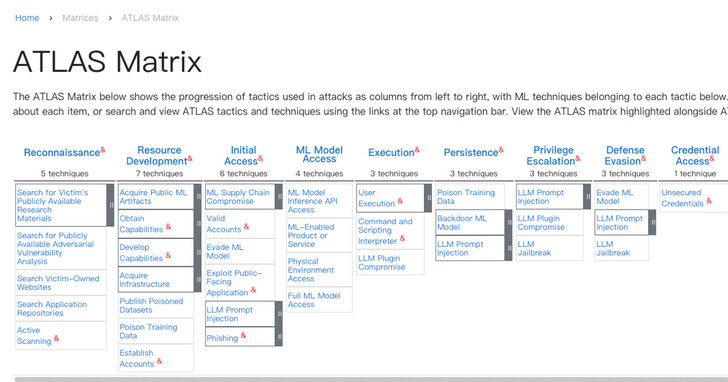Image resolution: width=728 pixels, height=382 pixels.
Task: Expand sub-techniques of Search for Victim's Publicly Available Research Materials
Action: coord(110,205)
